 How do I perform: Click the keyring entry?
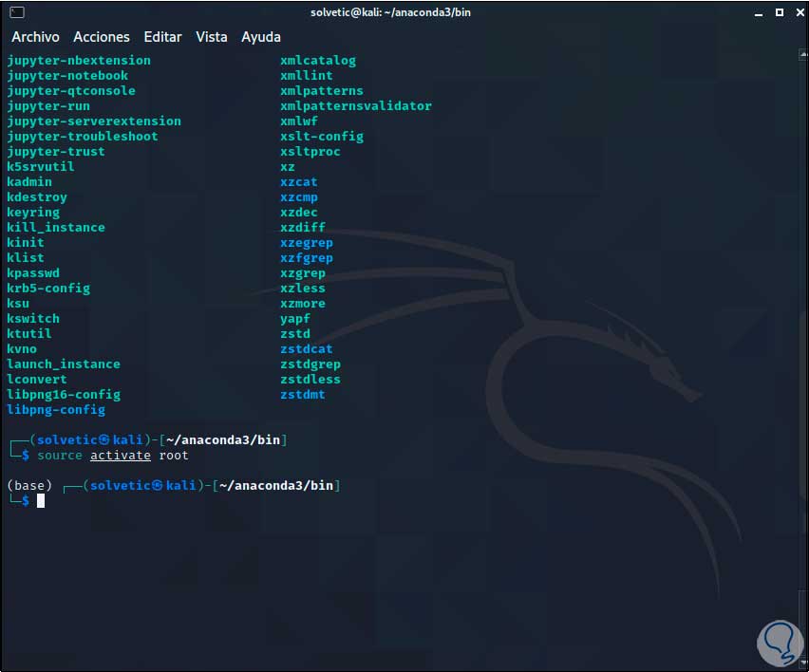point(33,213)
